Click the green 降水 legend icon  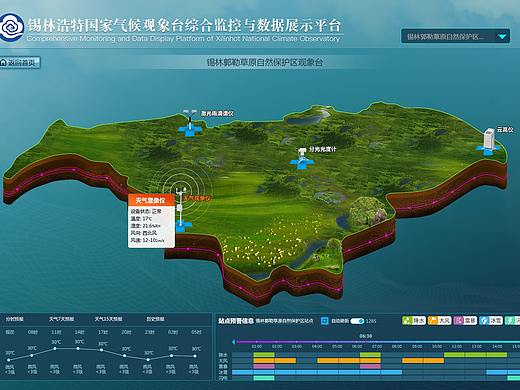pos(407,321)
